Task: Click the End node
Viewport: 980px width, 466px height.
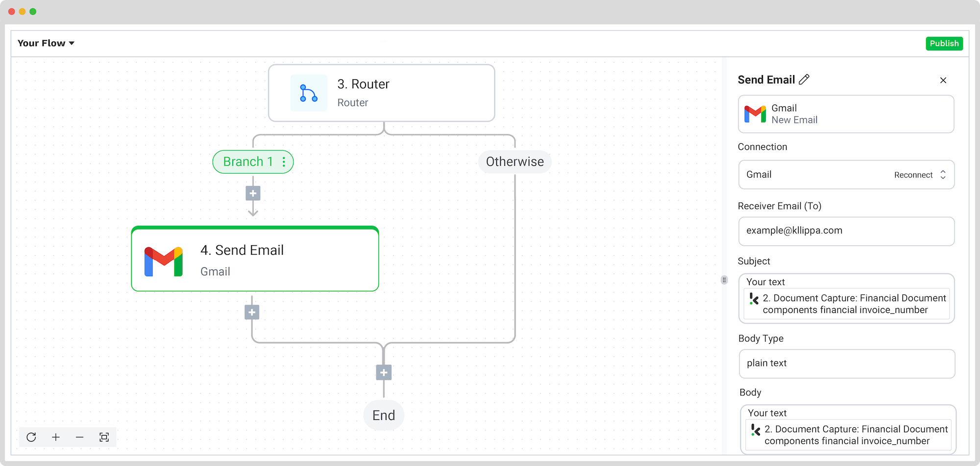Action: (x=384, y=415)
